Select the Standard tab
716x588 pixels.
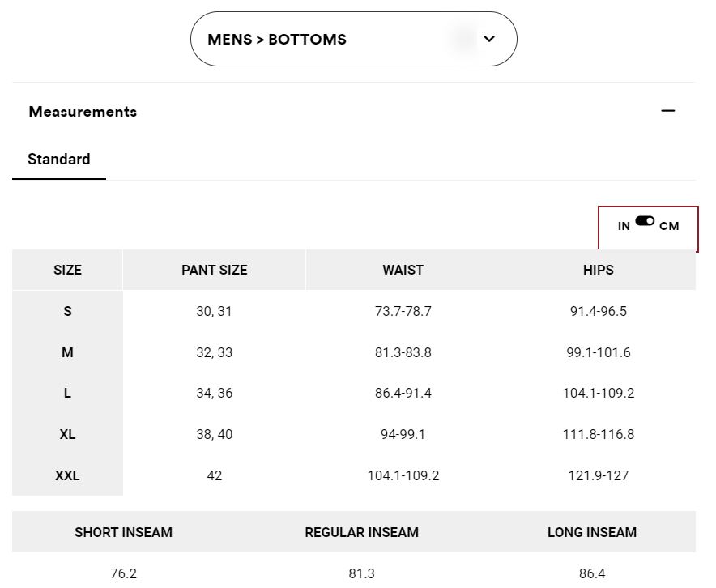click(59, 160)
